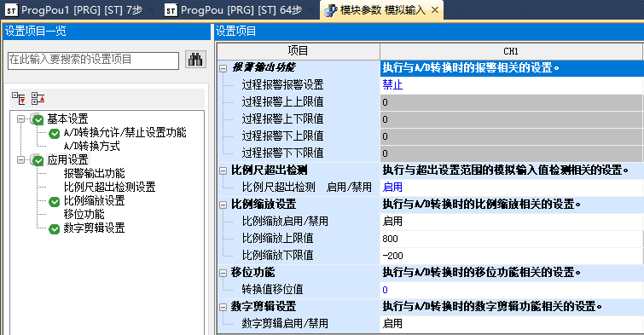644x335 pixels.
Task: Click the search settings input field
Action: tap(93, 61)
